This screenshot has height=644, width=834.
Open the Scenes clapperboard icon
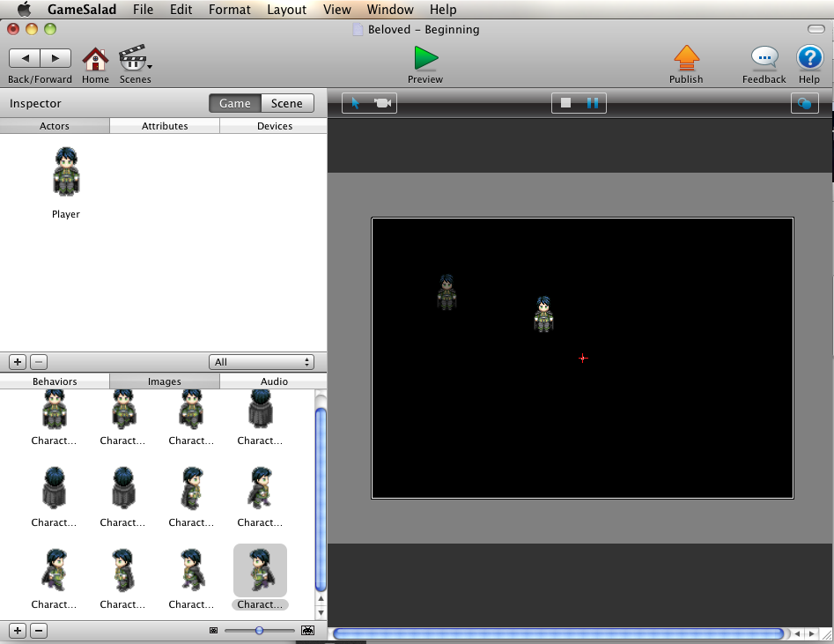[132, 58]
